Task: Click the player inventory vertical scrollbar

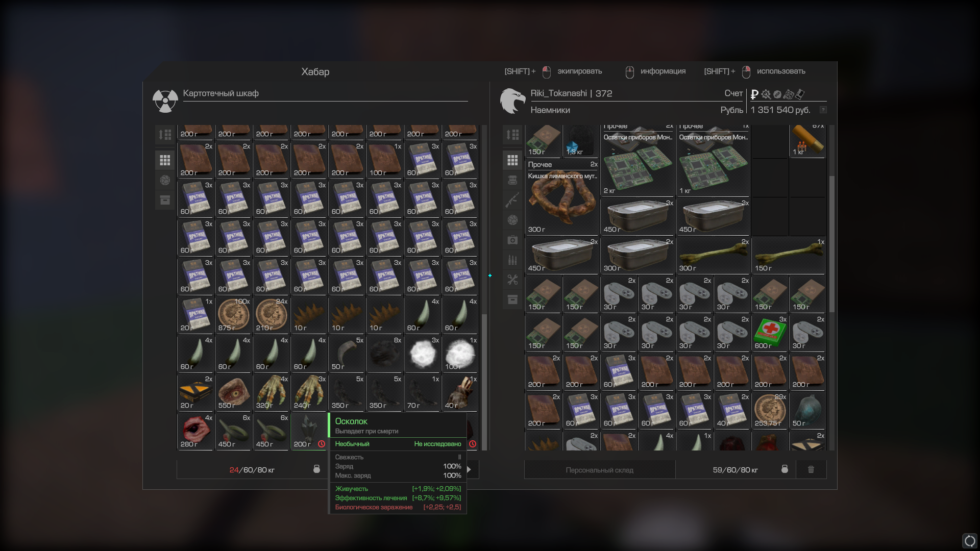Action: [x=832, y=244]
